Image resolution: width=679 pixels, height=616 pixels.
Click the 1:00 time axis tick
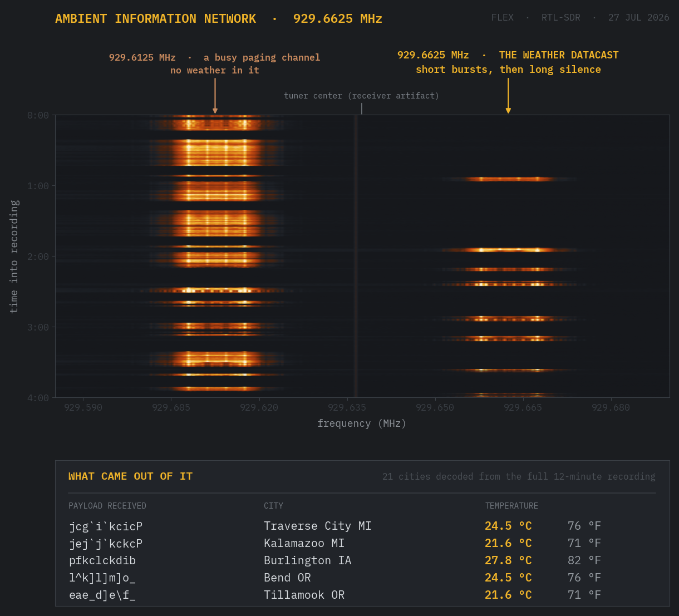click(x=38, y=186)
